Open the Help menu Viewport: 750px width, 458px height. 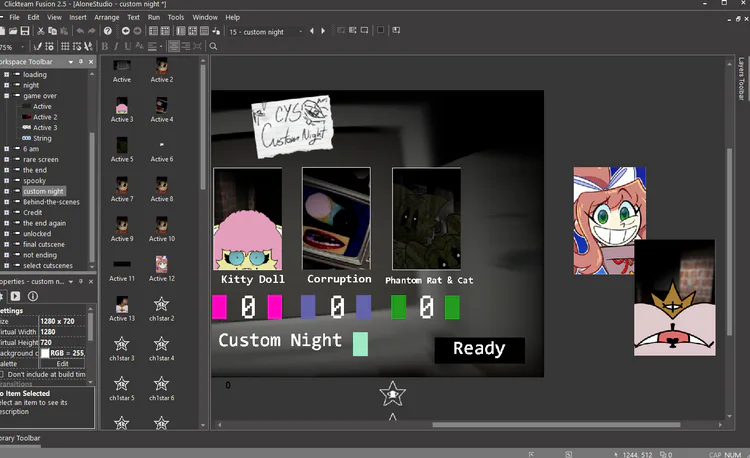232,17
